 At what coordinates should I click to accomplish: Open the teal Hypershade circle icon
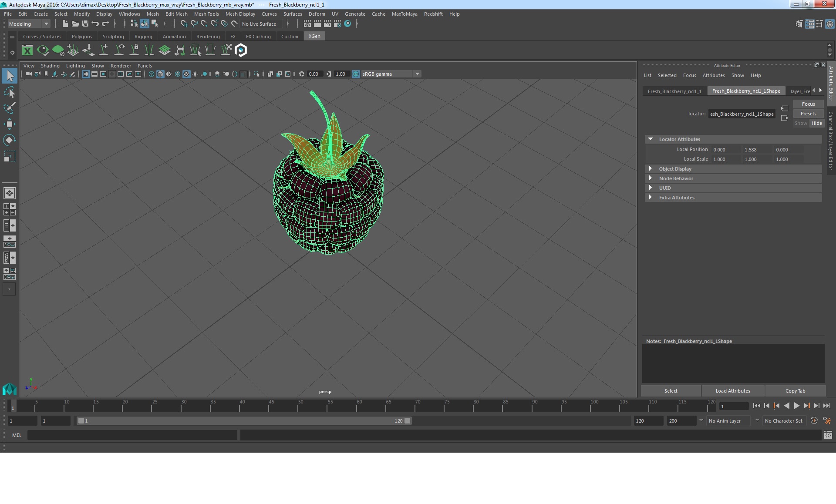tap(347, 24)
